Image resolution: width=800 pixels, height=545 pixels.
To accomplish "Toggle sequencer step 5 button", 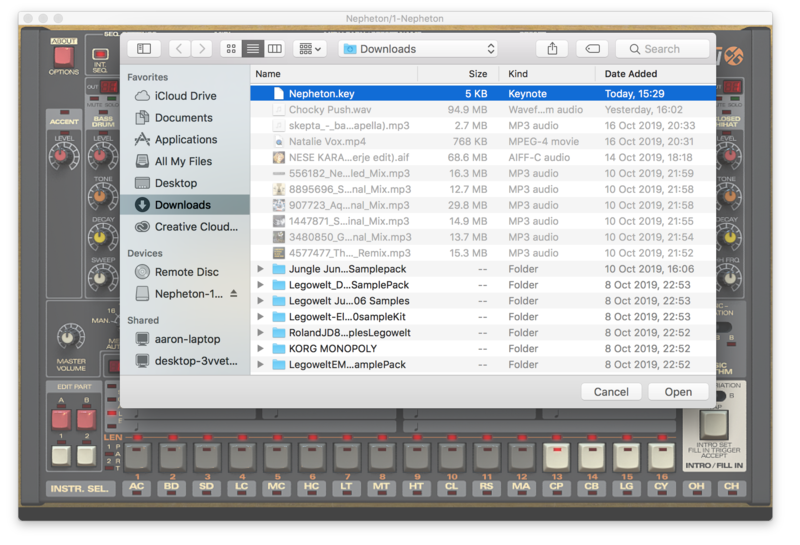I will [x=276, y=458].
